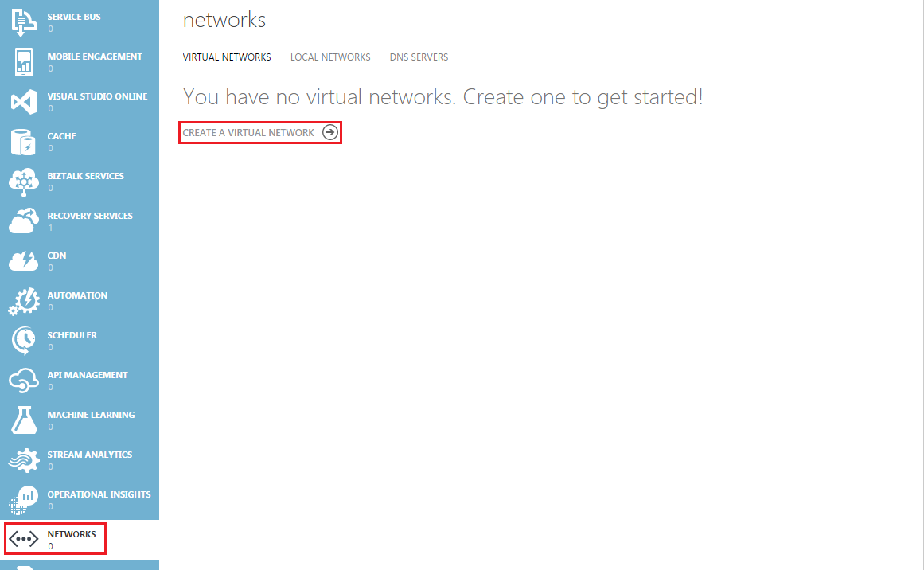The image size is (924, 570).
Task: Switch to the Virtual Networks tab
Action: tap(227, 57)
